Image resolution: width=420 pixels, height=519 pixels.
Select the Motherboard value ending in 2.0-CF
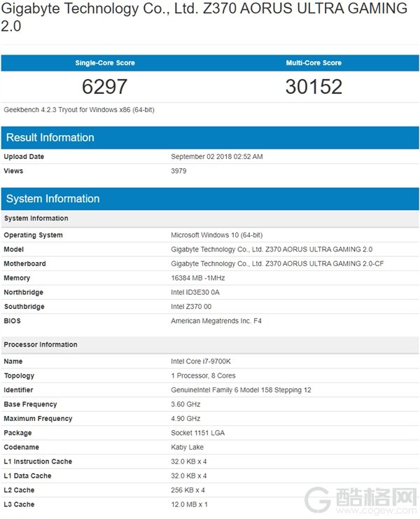tap(277, 263)
